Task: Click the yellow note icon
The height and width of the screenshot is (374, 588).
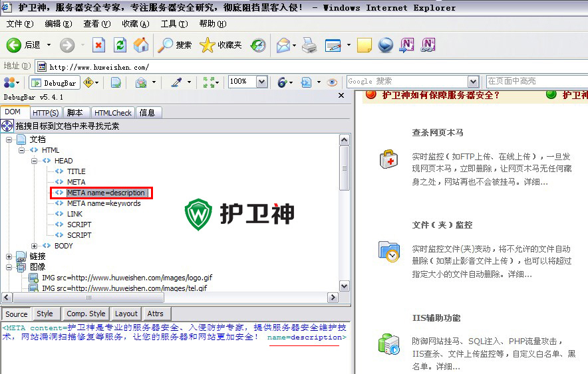Action: coord(364,45)
